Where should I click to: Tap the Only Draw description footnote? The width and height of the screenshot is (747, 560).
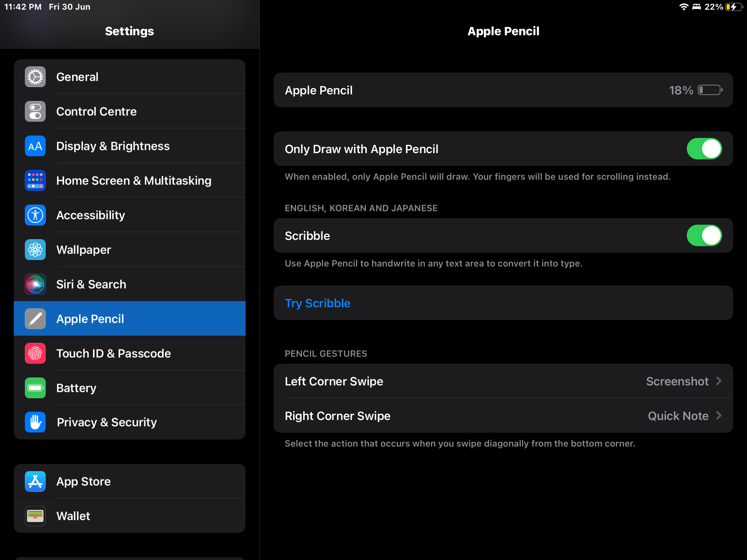(x=478, y=177)
